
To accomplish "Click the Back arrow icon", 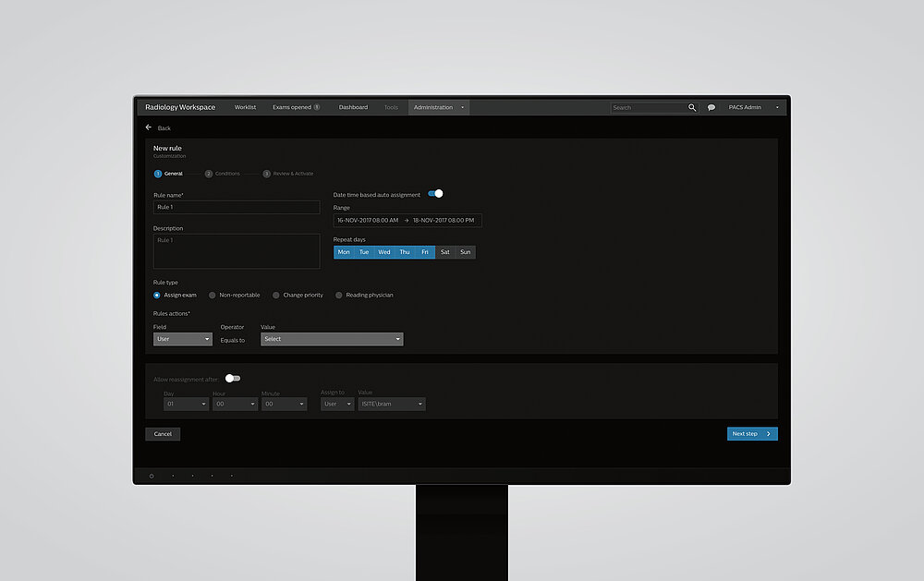I will coord(149,127).
